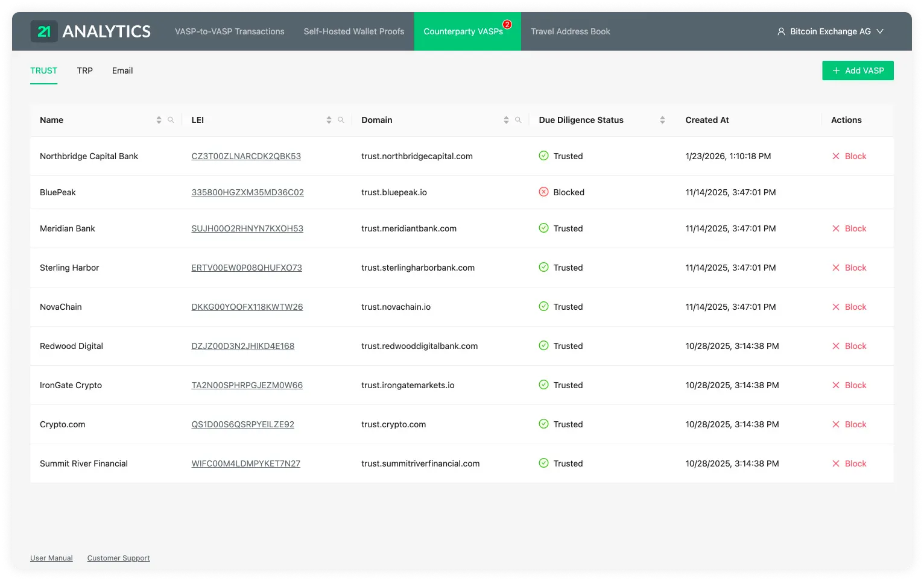Open Travel Address Book page
This screenshot has width=924, height=581.
[571, 31]
